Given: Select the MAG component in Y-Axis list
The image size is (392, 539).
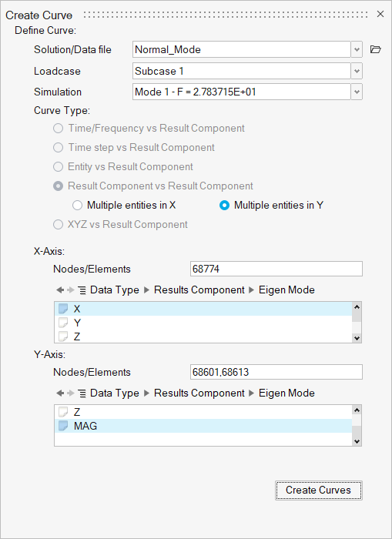Looking at the screenshot, I should click(x=203, y=426).
